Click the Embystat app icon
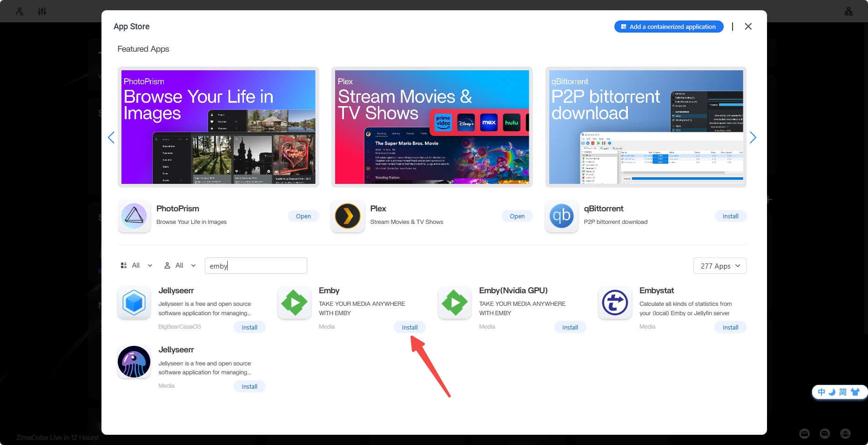Screen dimensions: 868x445 click(615, 303)
